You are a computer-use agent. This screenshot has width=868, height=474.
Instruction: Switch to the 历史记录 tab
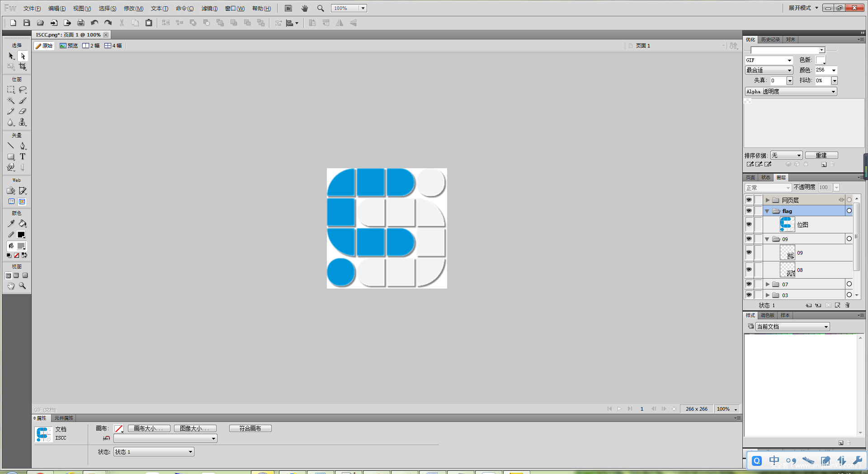click(770, 40)
